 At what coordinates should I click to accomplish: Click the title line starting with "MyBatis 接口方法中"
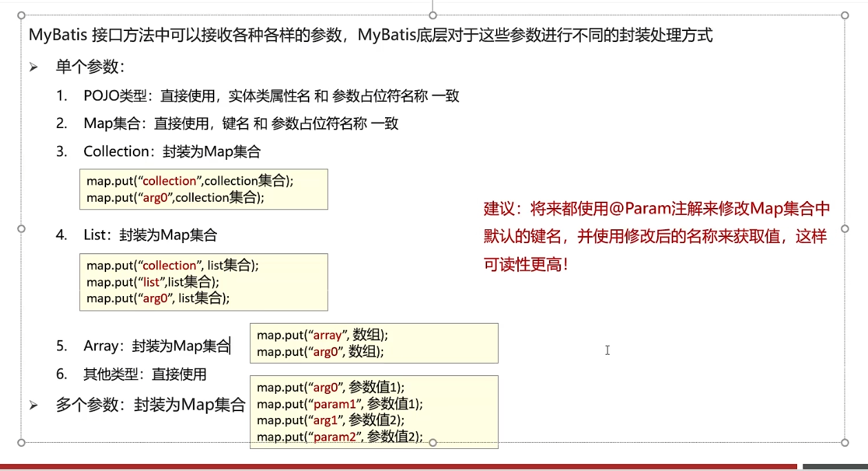(371, 35)
